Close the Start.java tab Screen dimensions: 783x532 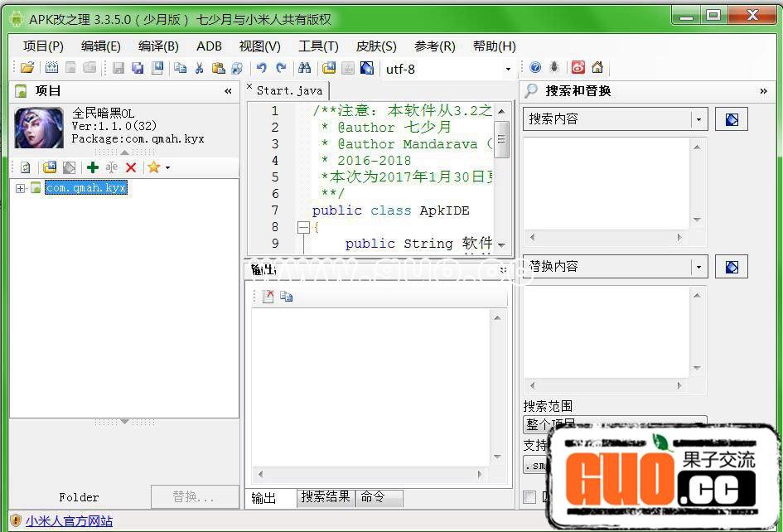coord(249,86)
